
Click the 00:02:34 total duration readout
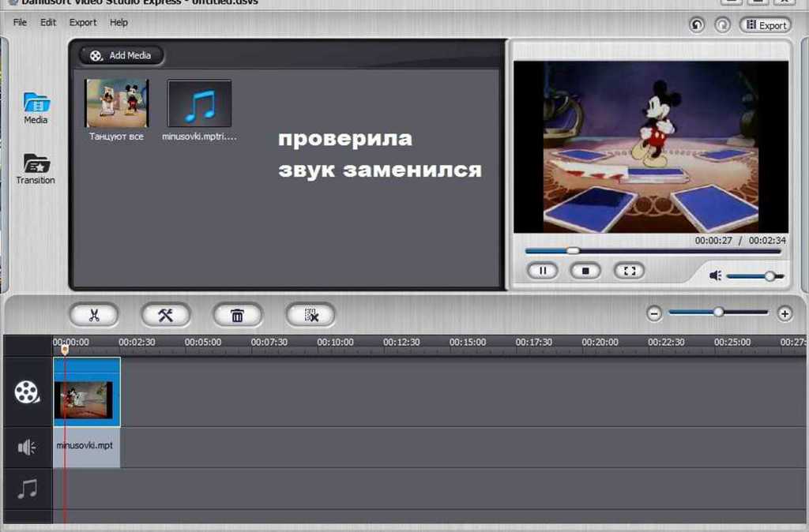[767, 241]
